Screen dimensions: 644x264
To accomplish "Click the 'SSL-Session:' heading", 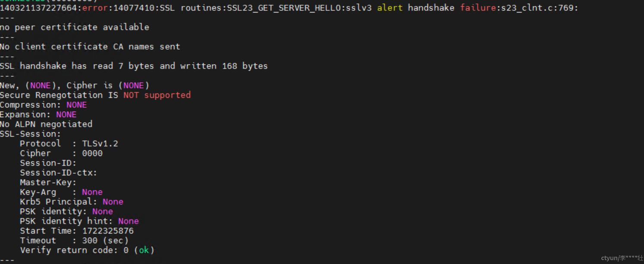I will [31, 134].
